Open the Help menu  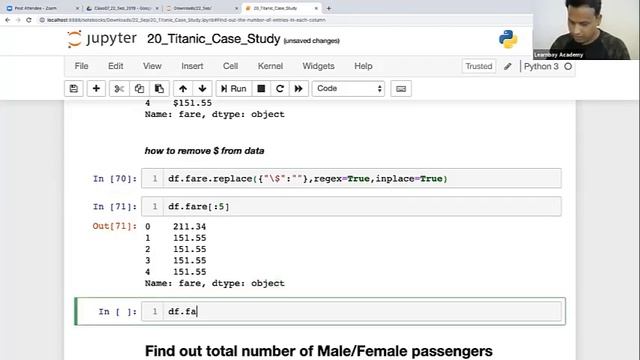coord(363,66)
